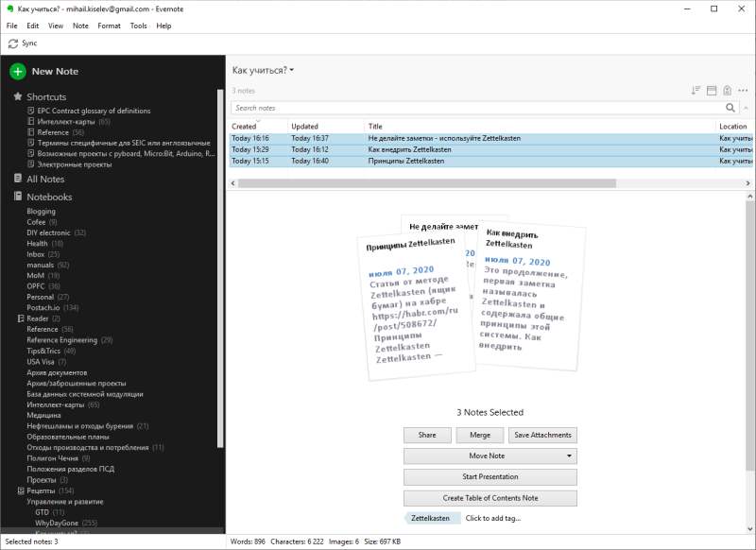
Task: Open the sort options icon above note list
Action: [696, 90]
